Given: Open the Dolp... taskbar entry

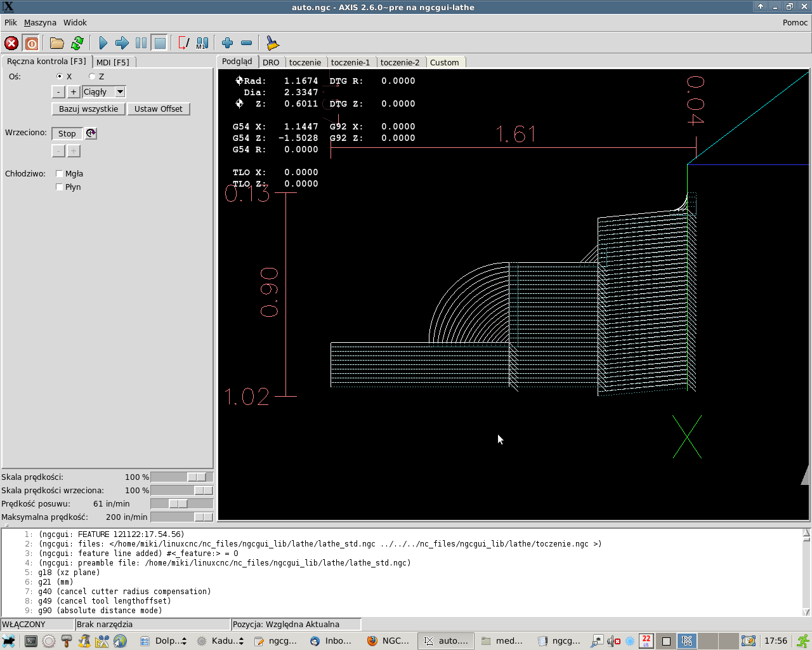Looking at the screenshot, I should tap(163, 641).
